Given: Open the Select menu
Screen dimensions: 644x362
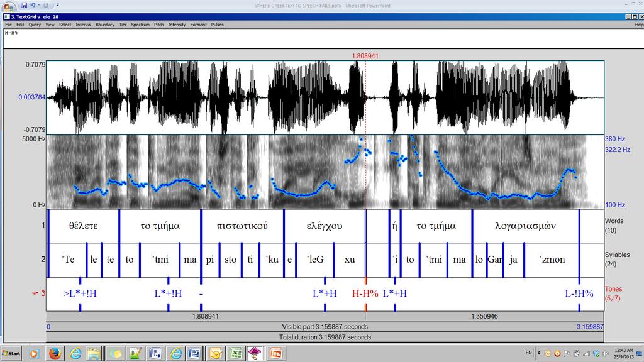Looking at the screenshot, I should point(65,25).
